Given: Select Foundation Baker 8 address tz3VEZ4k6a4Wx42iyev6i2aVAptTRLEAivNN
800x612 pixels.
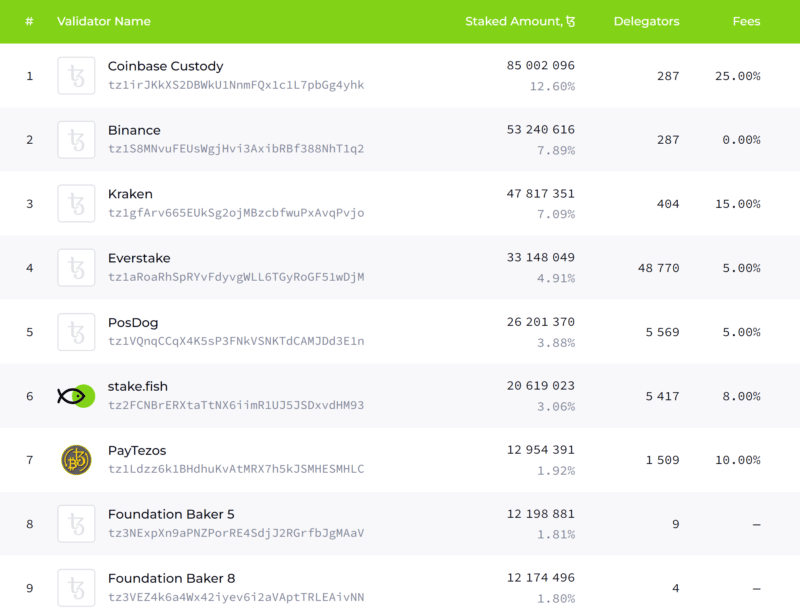Looking at the screenshot, I should point(236,597).
